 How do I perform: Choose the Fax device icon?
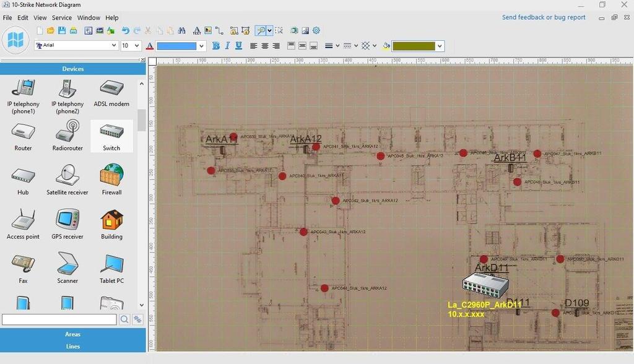pyautogui.click(x=23, y=268)
